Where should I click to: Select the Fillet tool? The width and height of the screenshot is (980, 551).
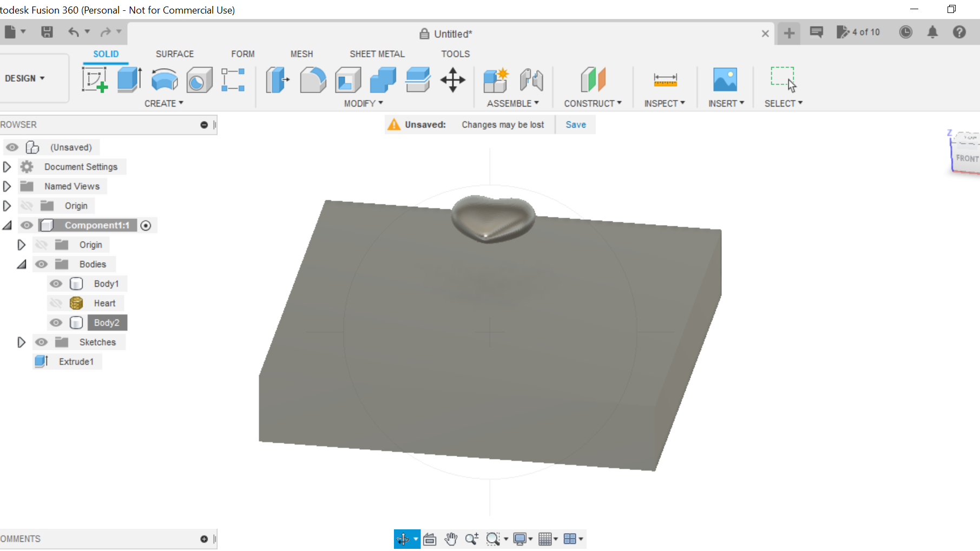click(313, 80)
